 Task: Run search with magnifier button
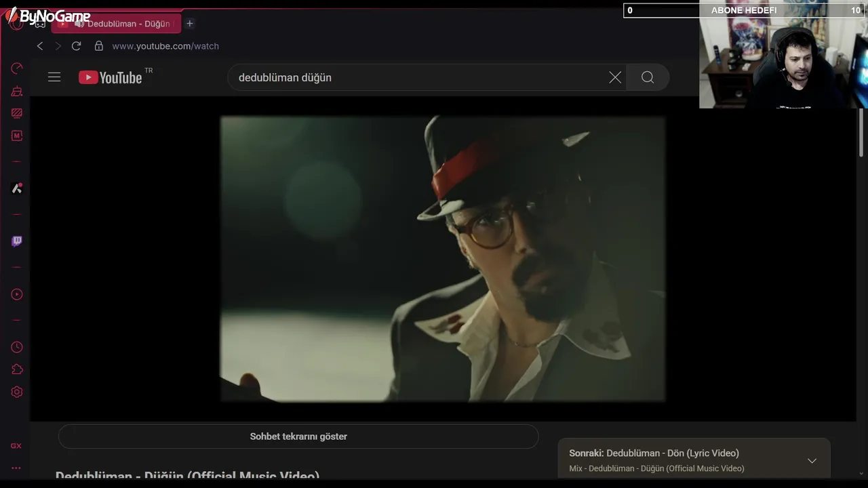point(648,77)
